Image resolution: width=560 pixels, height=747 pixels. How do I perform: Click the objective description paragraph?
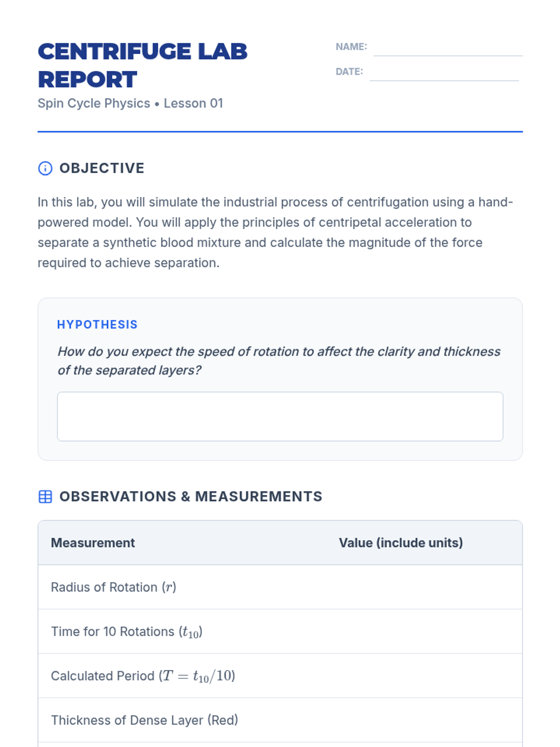pyautogui.click(x=275, y=233)
